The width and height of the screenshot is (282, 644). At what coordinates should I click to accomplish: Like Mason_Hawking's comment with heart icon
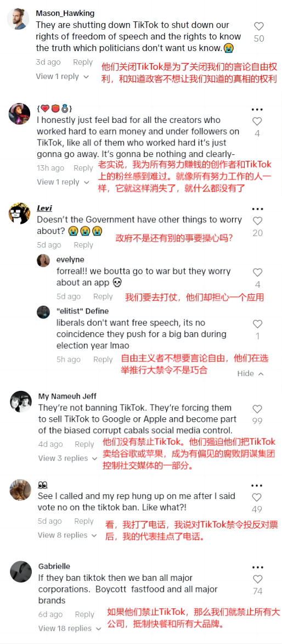tap(258, 26)
